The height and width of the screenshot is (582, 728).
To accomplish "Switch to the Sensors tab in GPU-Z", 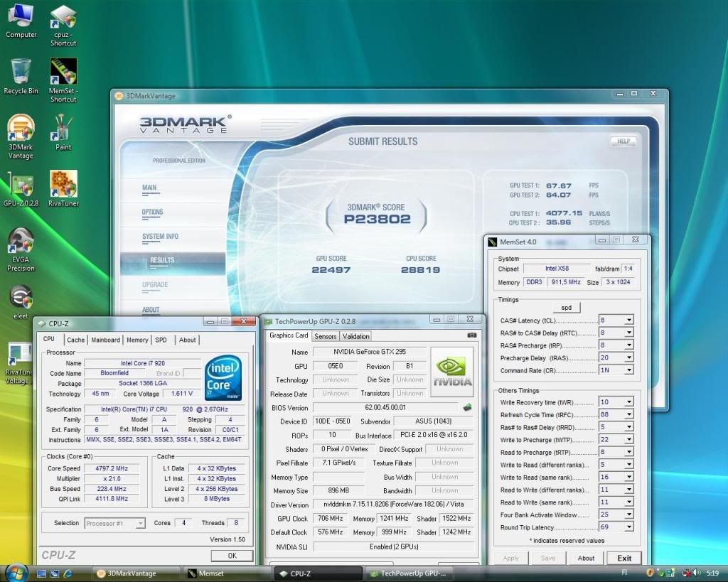I will pos(325,336).
